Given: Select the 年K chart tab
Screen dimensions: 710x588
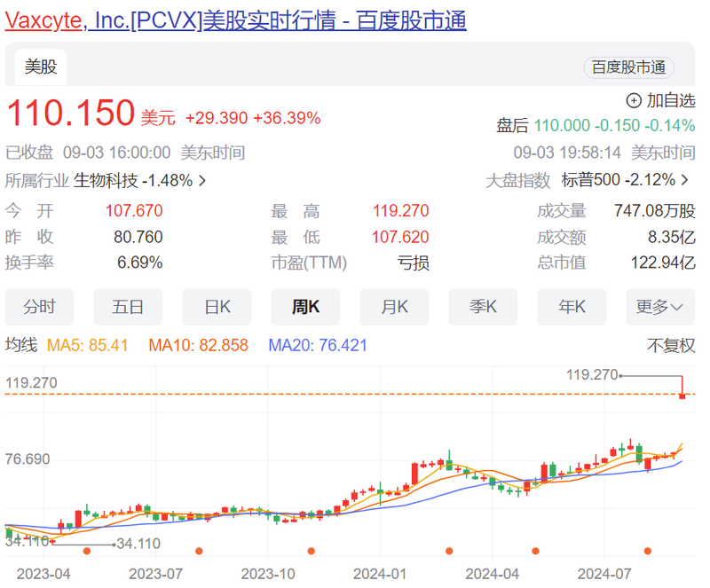Looking at the screenshot, I should pyautogui.click(x=572, y=307).
